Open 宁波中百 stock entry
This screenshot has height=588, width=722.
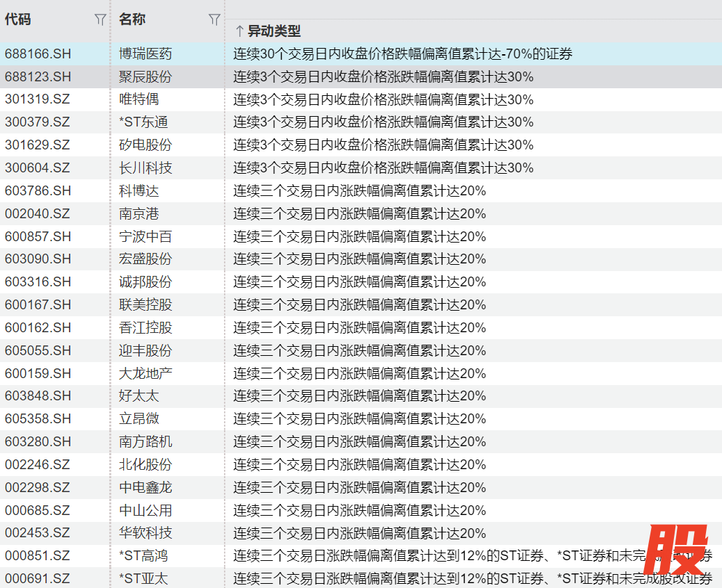(145, 236)
